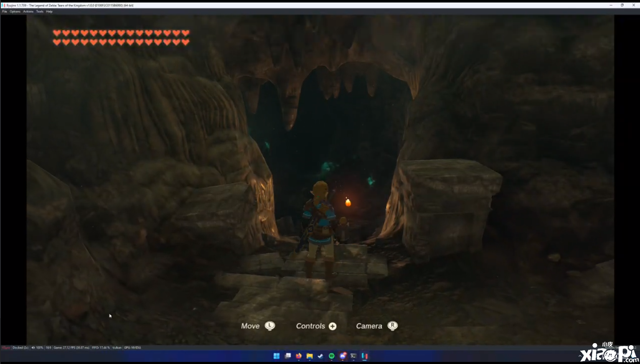Open the Help menu

49,11
